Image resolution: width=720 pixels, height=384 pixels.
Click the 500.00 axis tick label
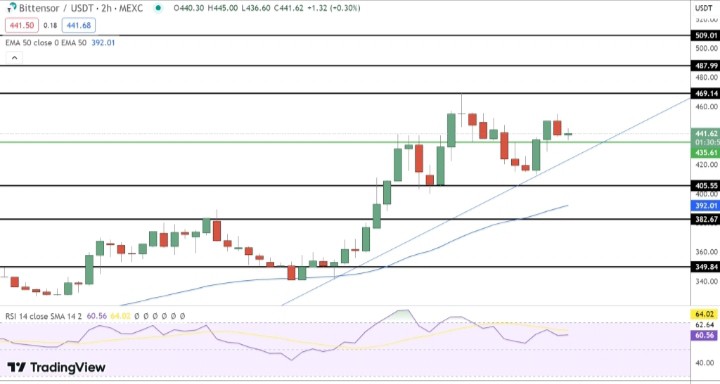[706, 48]
